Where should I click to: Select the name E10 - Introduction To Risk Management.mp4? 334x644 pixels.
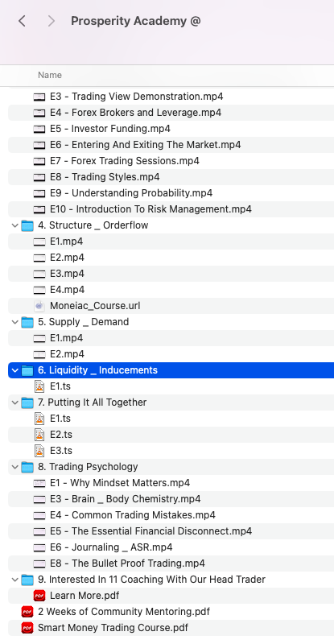151,209
